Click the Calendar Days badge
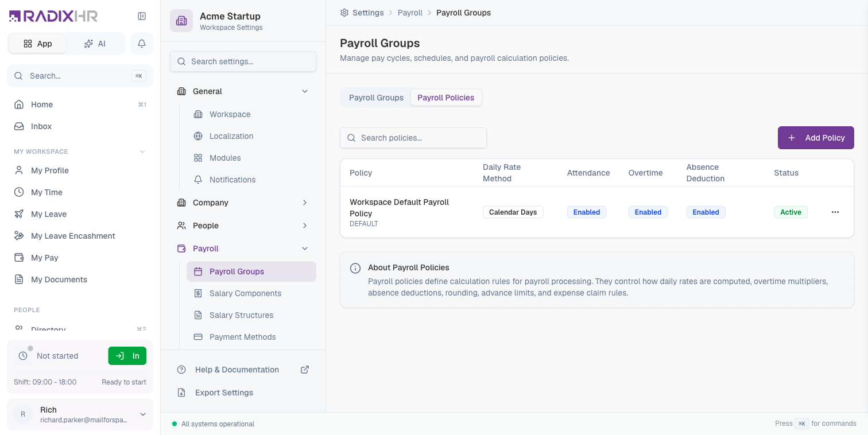 point(513,212)
